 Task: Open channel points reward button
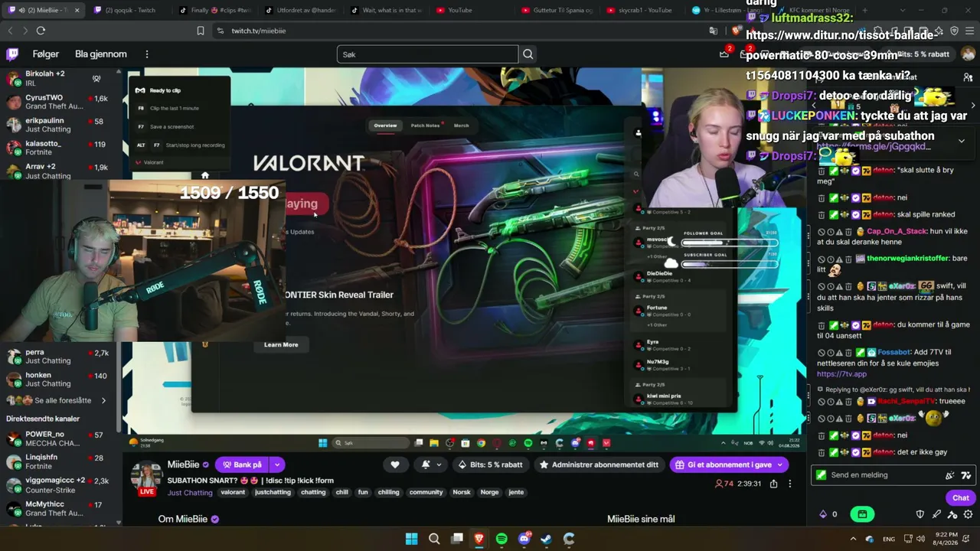862,514
